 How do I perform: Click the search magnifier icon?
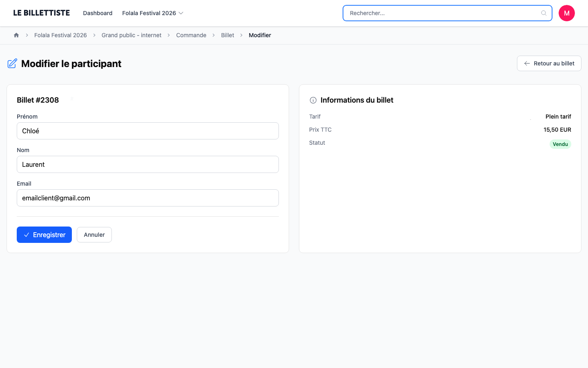point(544,13)
